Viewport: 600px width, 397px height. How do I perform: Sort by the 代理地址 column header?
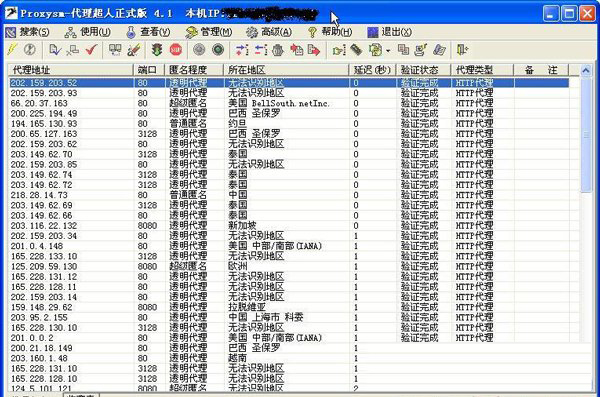(71, 70)
